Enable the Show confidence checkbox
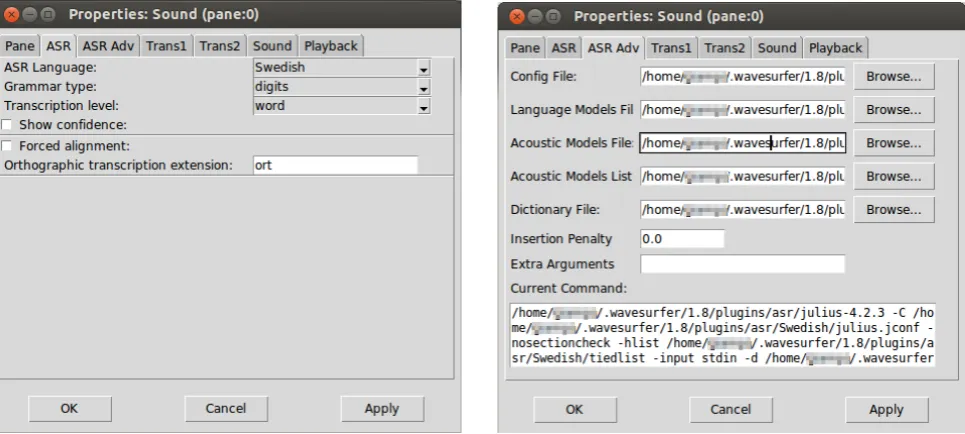This screenshot has width=965, height=434. click(6, 125)
